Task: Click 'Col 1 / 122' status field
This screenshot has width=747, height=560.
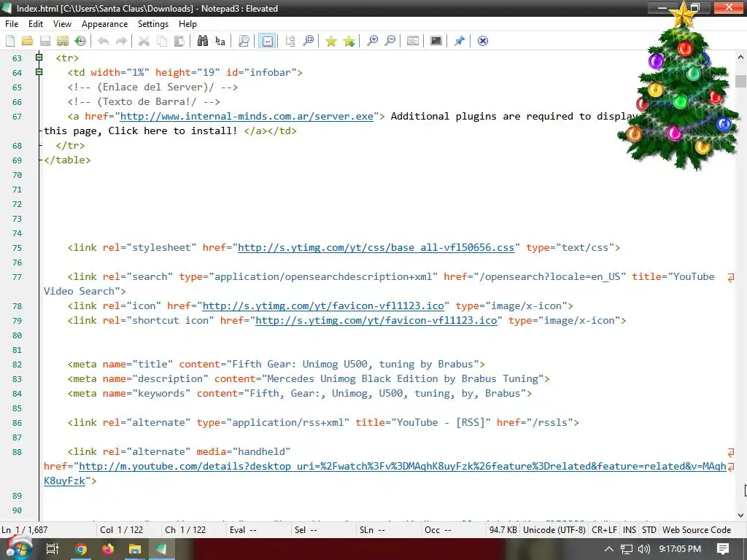Action: (122, 530)
